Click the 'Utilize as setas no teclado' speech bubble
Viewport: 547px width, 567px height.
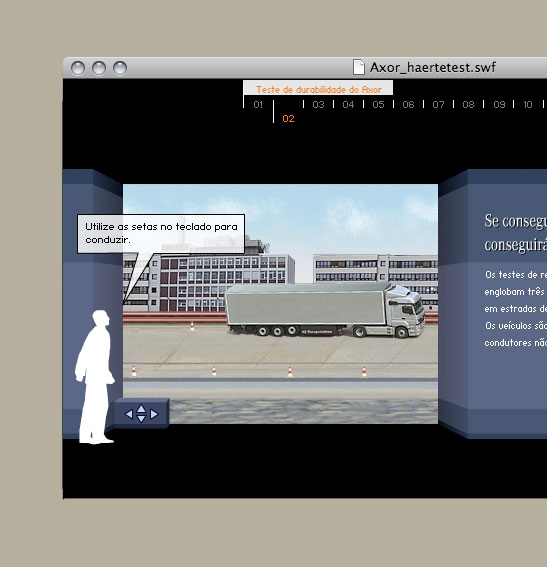click(x=161, y=234)
